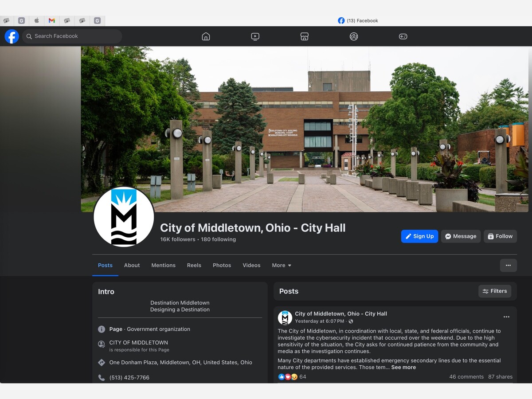The image size is (532, 399).
Task: Click the "16K followers" link
Action: [178, 239]
